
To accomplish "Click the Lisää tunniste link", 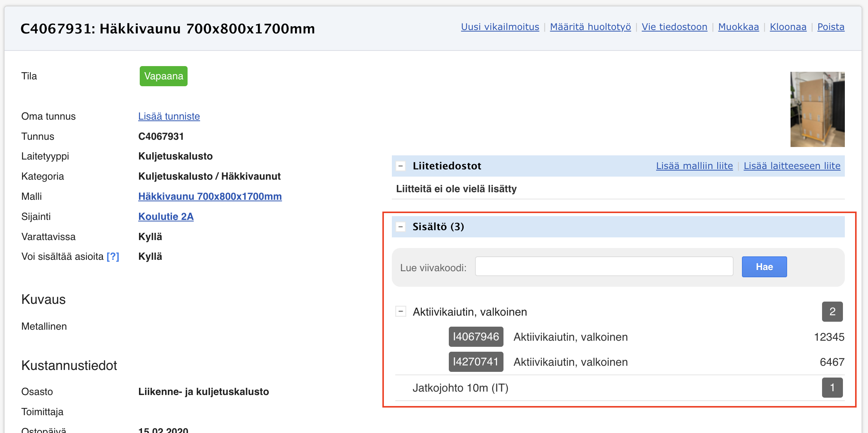I will (x=169, y=116).
